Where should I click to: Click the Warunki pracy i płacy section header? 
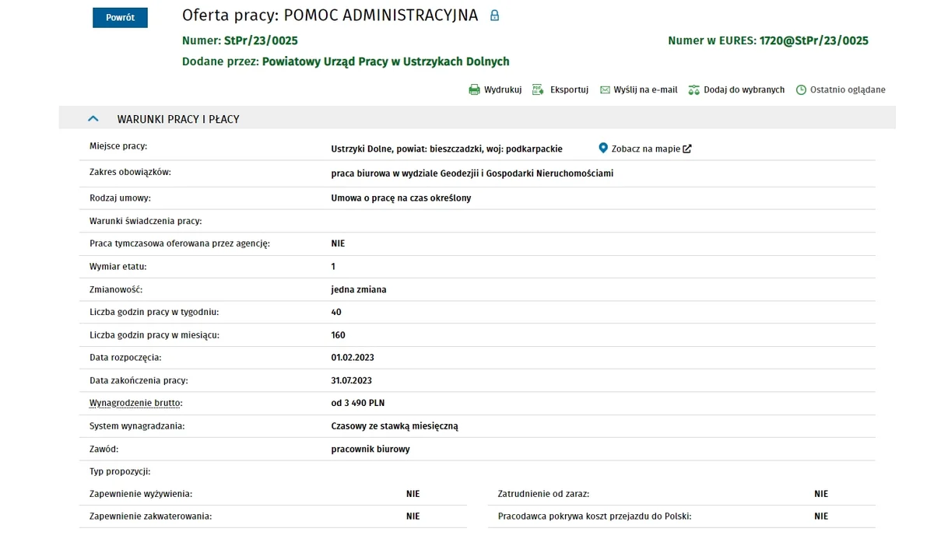pyautogui.click(x=477, y=118)
